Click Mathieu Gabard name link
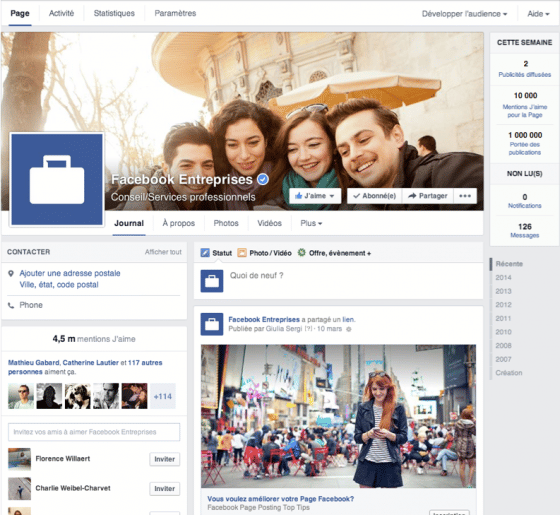The height and width of the screenshot is (515, 560). (34, 362)
